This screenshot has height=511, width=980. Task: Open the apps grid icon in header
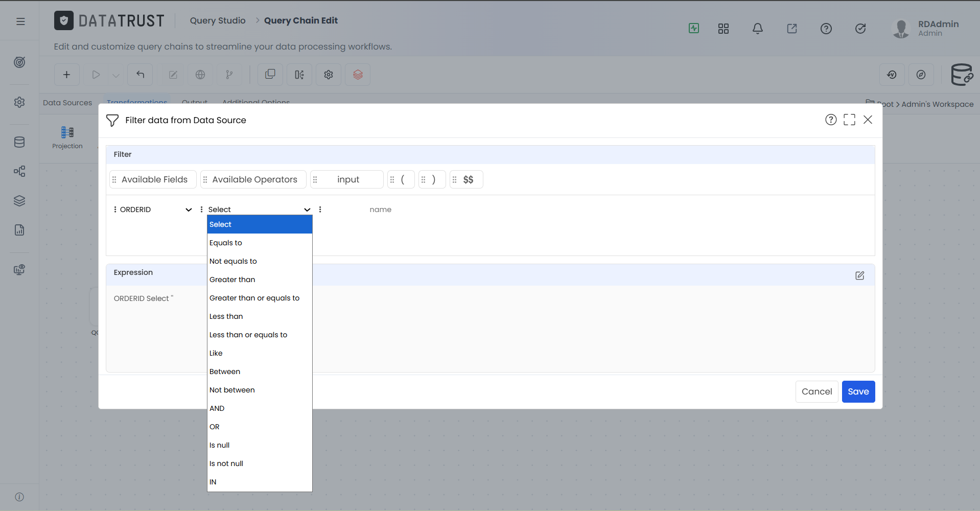pyautogui.click(x=724, y=29)
